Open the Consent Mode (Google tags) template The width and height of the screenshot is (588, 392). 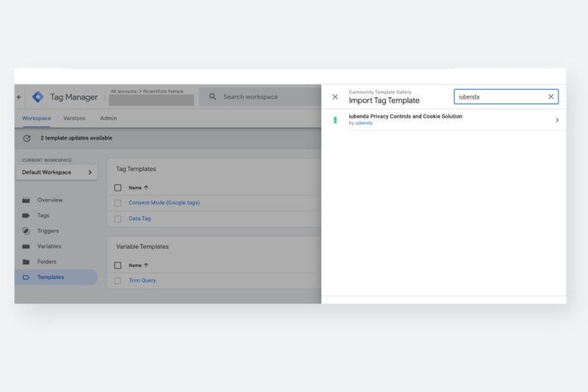point(164,202)
